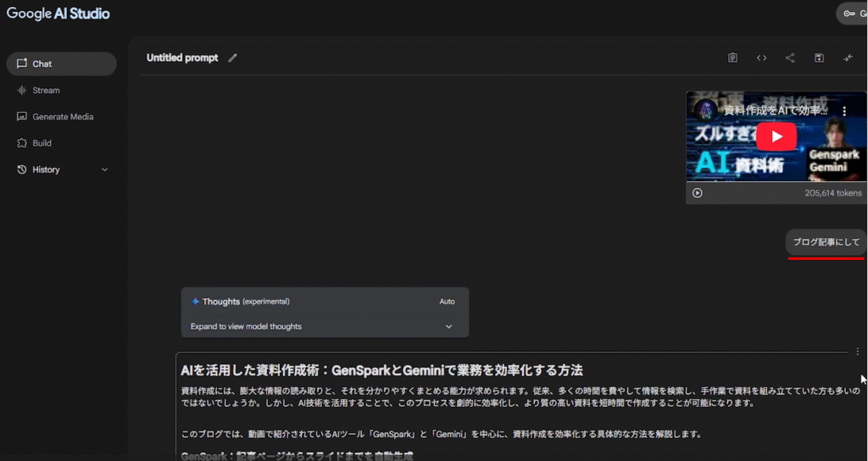This screenshot has width=868, height=461.
Task: Click the Google AI Studio logo
Action: click(58, 14)
